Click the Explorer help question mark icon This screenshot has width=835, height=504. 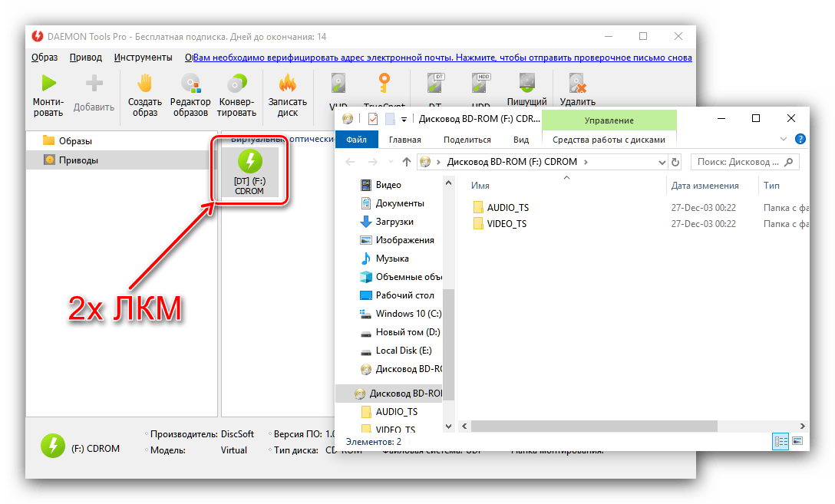pos(800,140)
